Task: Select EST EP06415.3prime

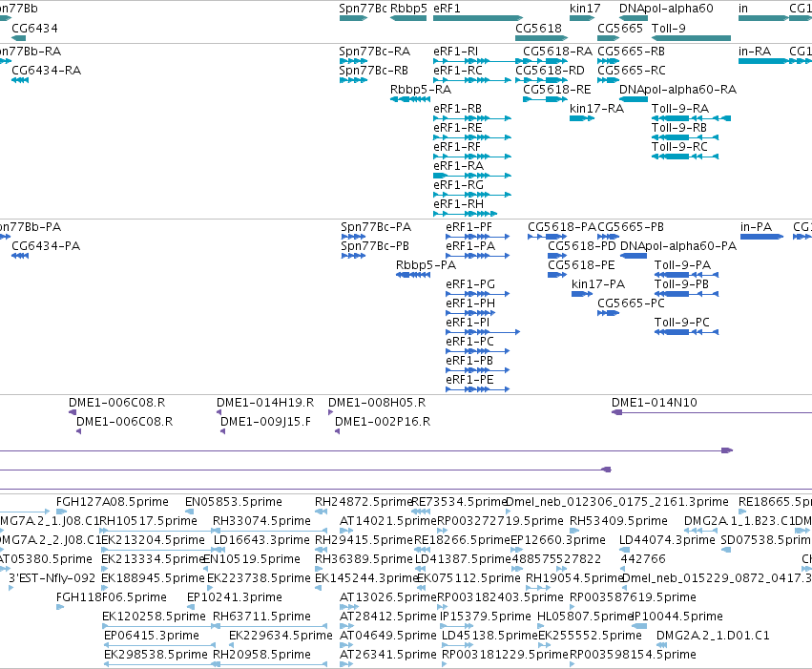Action: click(151, 636)
